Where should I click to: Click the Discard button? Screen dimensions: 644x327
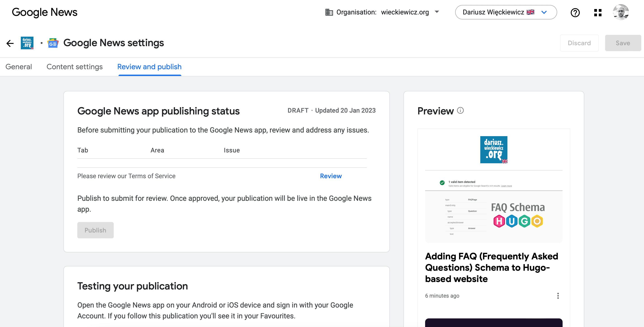(x=579, y=43)
